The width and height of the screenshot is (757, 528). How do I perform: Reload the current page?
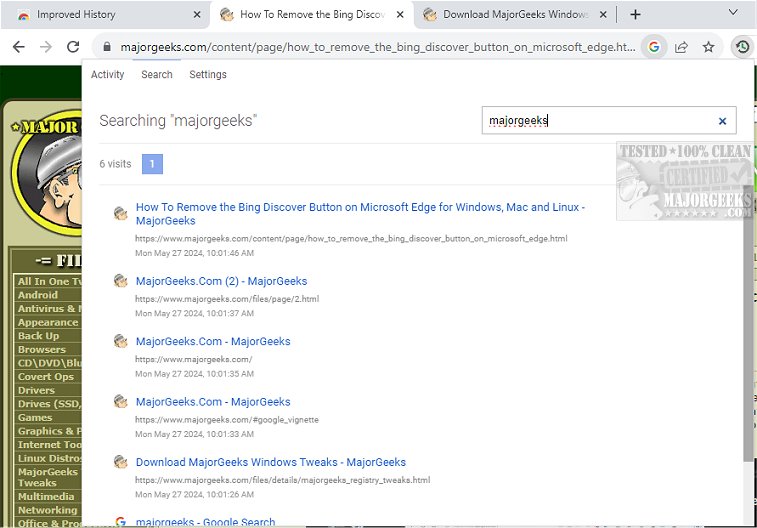73,47
